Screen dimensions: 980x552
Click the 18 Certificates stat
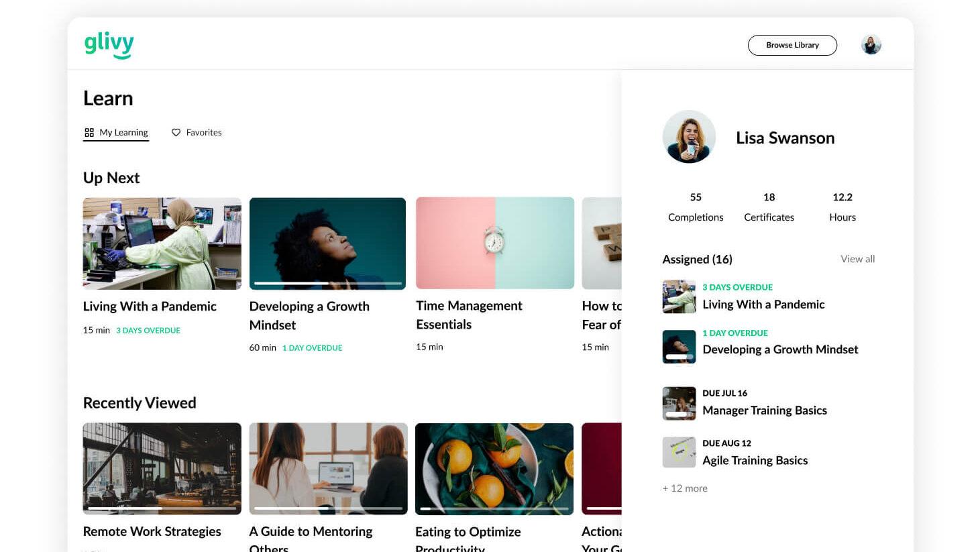point(769,207)
